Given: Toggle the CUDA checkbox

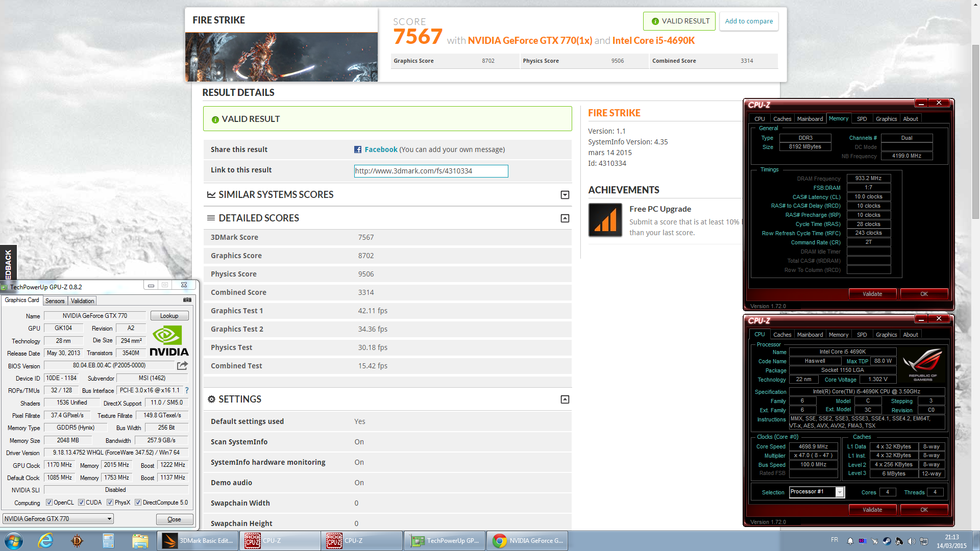Looking at the screenshot, I should click(x=81, y=503).
